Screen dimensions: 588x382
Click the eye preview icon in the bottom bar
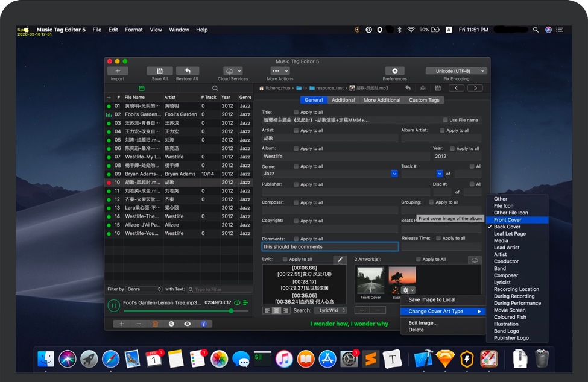tap(188, 324)
